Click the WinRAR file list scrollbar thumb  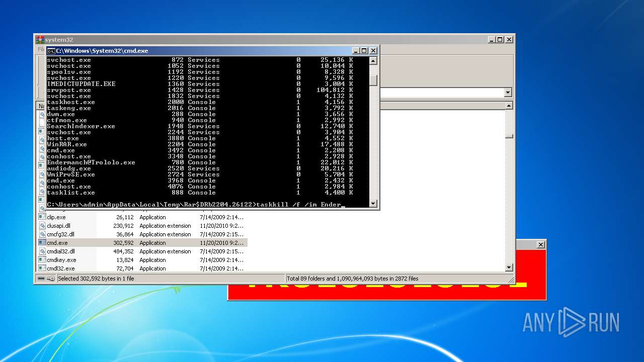(x=509, y=136)
